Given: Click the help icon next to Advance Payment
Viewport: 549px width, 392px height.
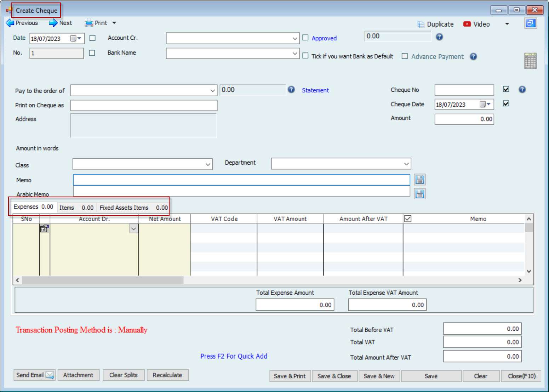Looking at the screenshot, I should 473,57.
